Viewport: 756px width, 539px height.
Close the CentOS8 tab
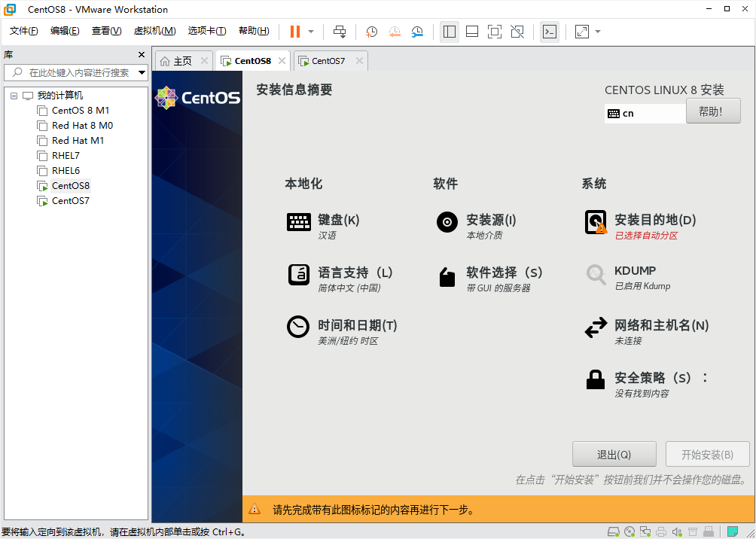(x=282, y=61)
